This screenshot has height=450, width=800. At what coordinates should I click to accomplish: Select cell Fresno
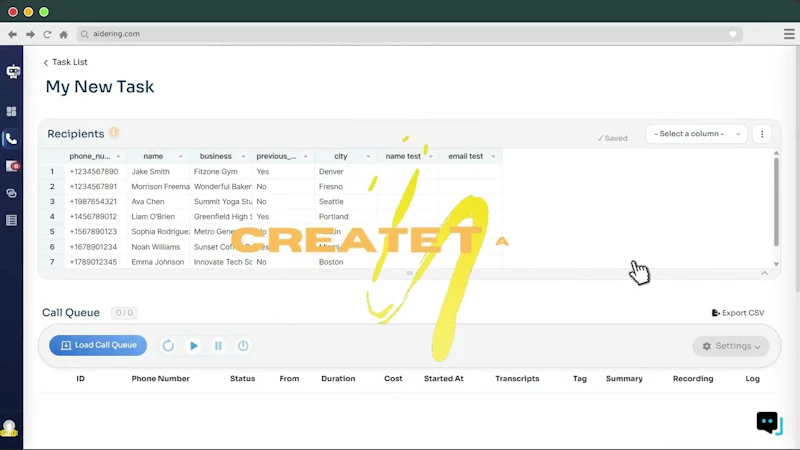point(346,187)
